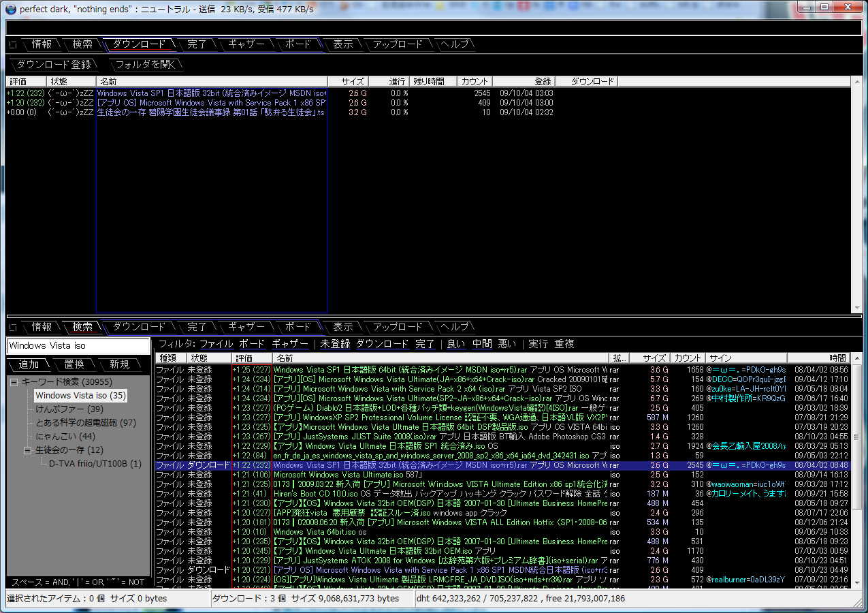Click the 置換 keyword button
868x613 pixels.
[74, 364]
